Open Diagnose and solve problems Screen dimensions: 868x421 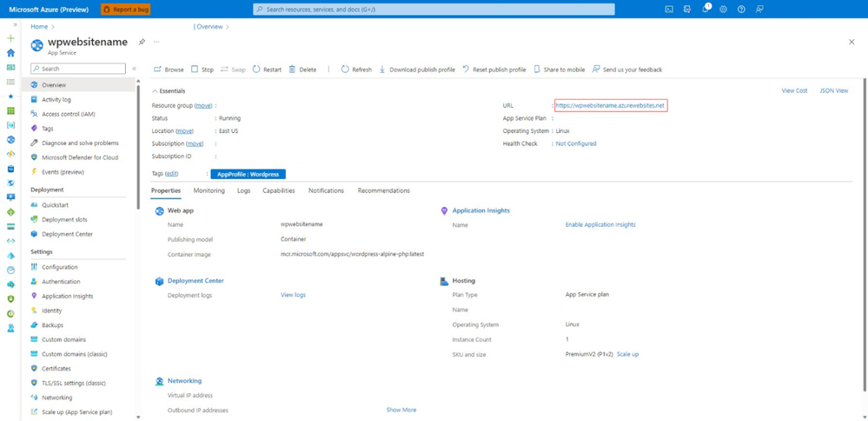pyautogui.click(x=78, y=143)
